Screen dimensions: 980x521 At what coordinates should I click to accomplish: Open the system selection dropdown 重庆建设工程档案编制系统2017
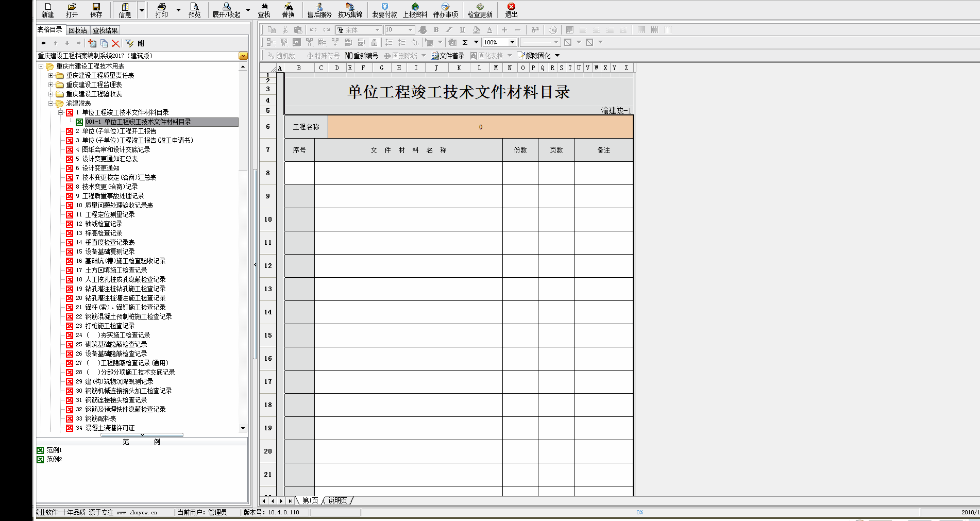243,56
